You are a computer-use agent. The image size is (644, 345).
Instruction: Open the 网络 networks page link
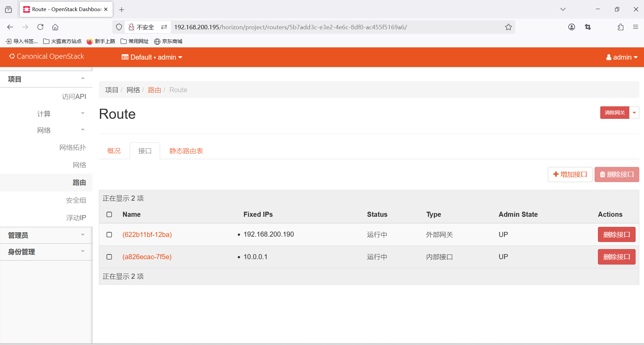79,165
